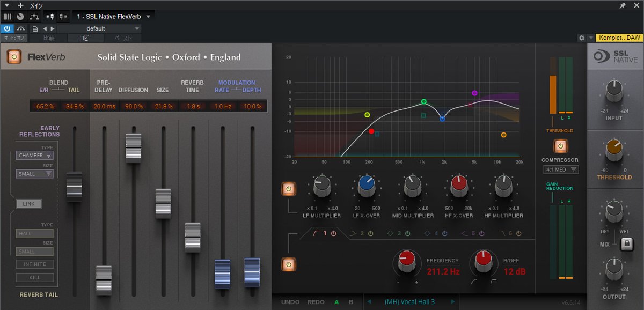The image size is (644, 310).
Task: Click the green EQ node on the graph
Action: coord(424,101)
